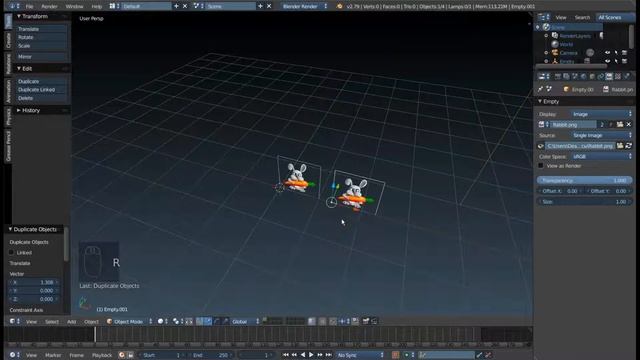Delete the Default screen layout with X

pyautogui.click(x=185, y=6)
